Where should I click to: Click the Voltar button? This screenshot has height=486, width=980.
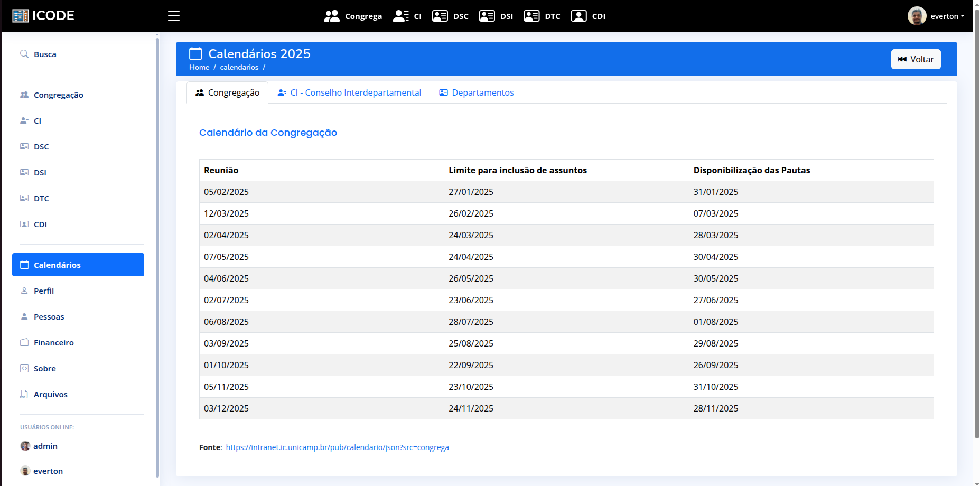pyautogui.click(x=916, y=59)
